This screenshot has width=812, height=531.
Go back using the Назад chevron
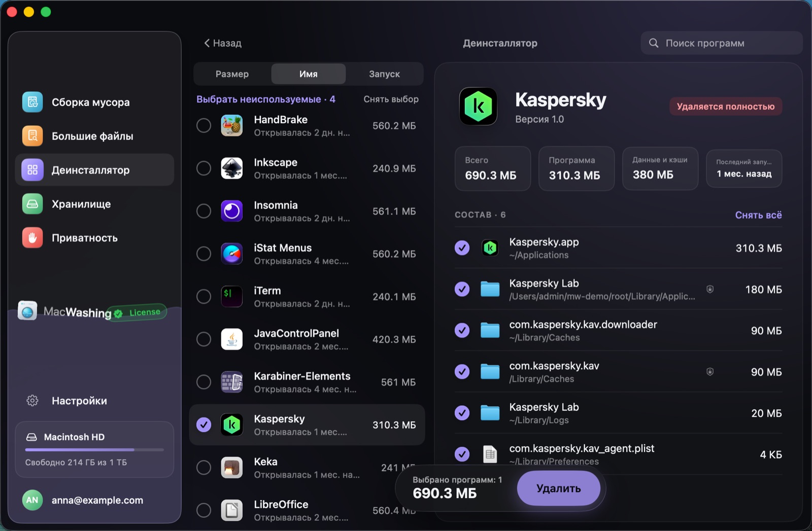coord(207,43)
